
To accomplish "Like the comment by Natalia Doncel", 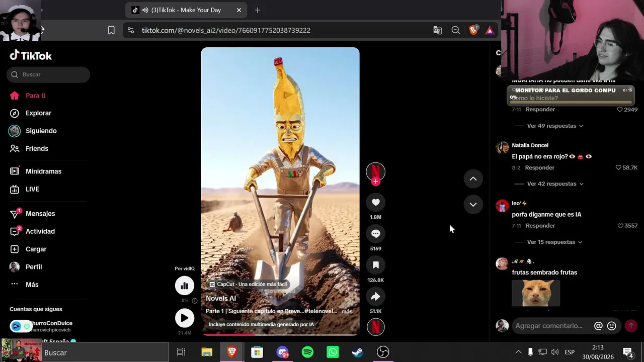I will tap(618, 167).
